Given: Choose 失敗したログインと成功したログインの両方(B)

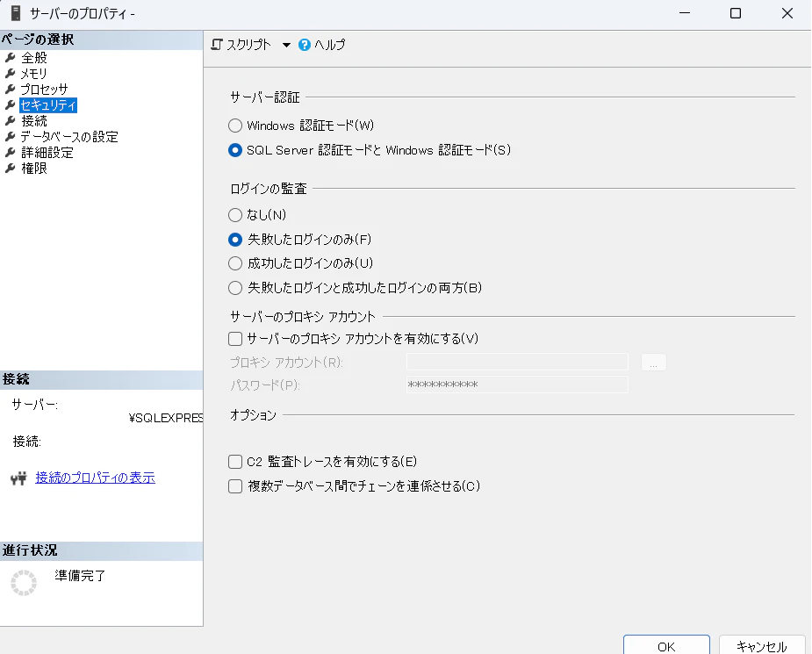Looking at the screenshot, I should click(x=235, y=288).
